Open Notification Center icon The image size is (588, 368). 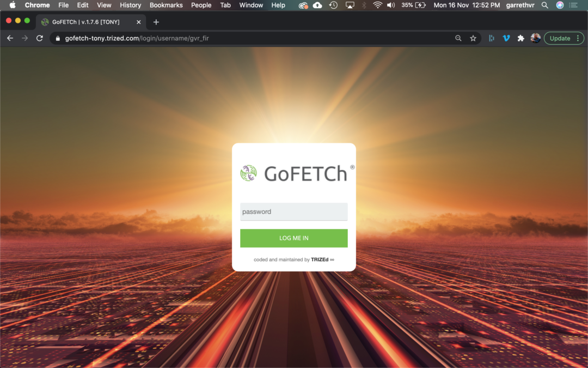[x=573, y=5]
